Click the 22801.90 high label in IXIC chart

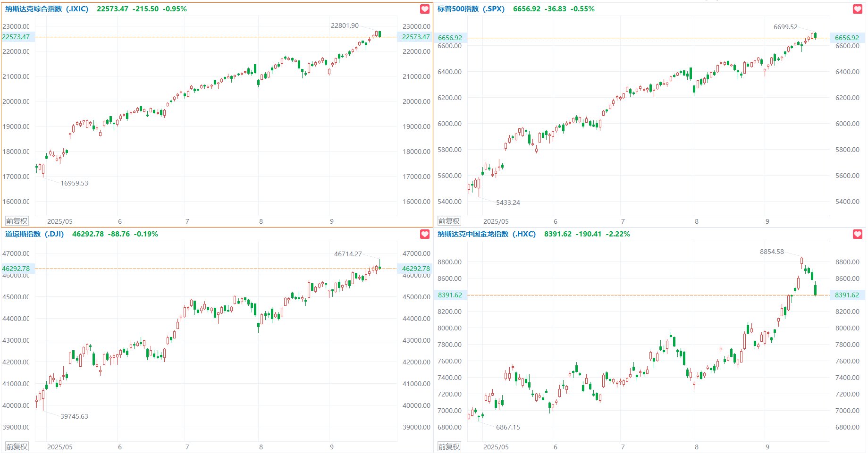(345, 25)
